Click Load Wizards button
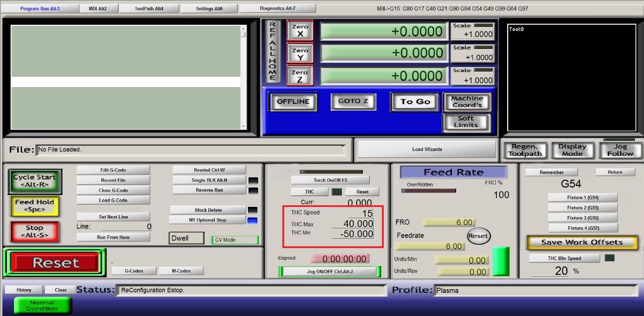 (x=427, y=149)
